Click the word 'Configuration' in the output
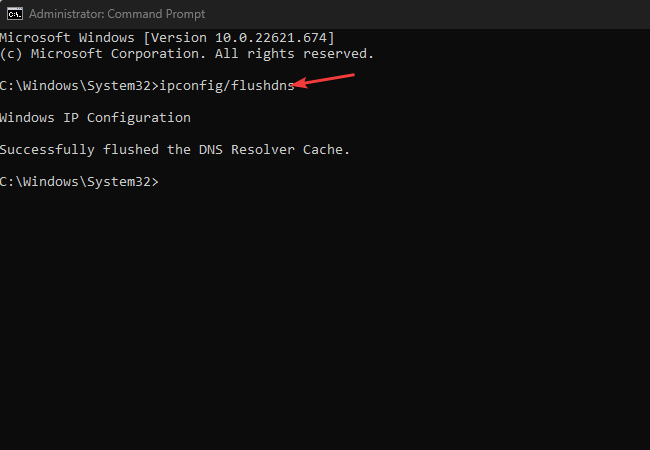This screenshot has height=450, width=650. 138,118
